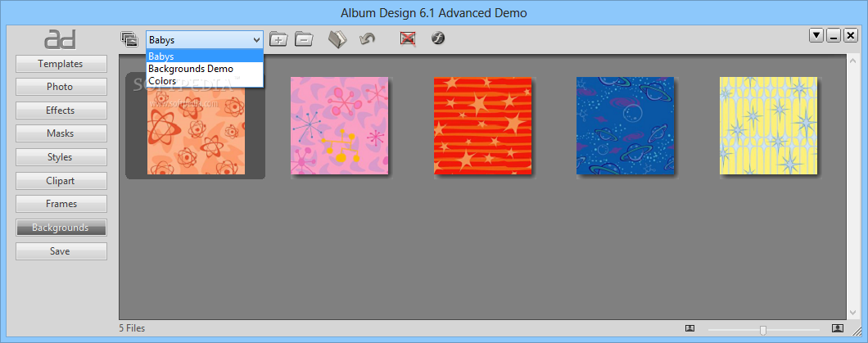Click the '5 Files' status text
The height and width of the screenshot is (343, 868).
tap(132, 328)
